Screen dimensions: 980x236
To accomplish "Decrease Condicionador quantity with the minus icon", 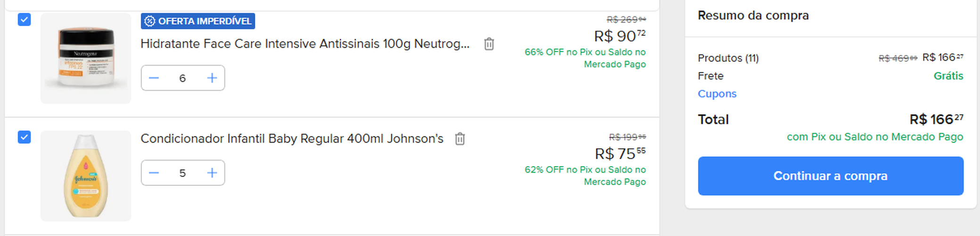I will point(154,173).
